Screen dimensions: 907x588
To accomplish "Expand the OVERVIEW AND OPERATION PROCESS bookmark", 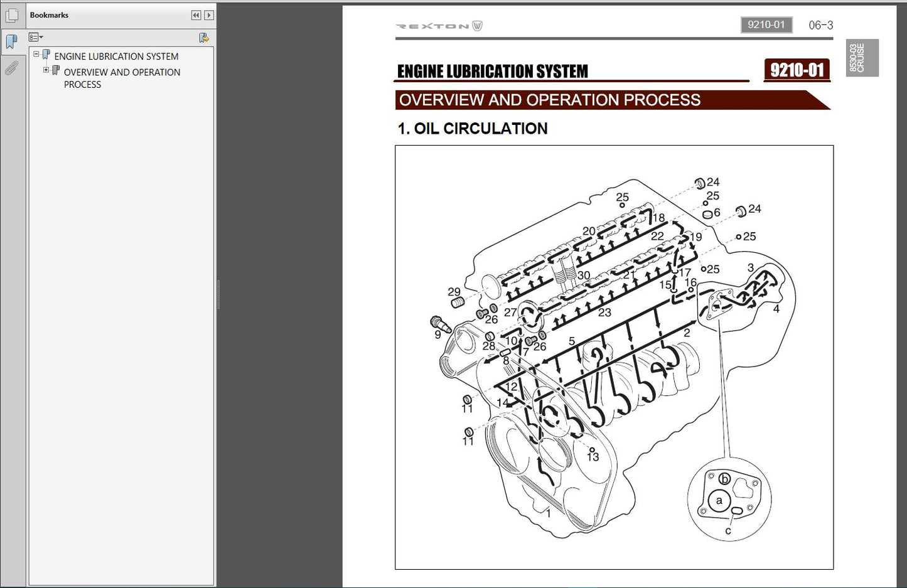I will (46, 70).
